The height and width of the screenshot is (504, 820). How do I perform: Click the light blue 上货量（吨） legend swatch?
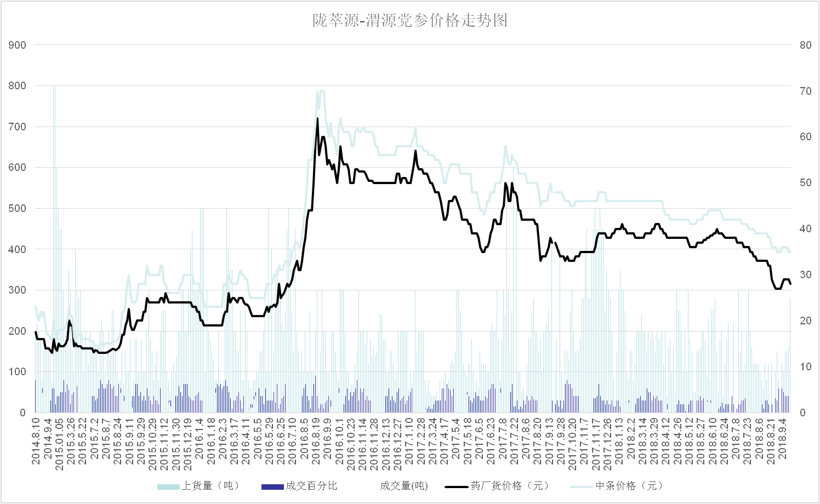click(168, 486)
